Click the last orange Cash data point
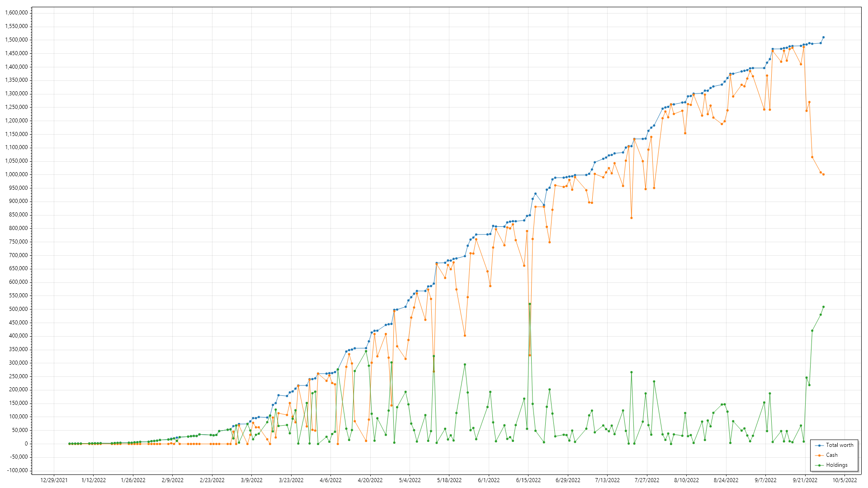The image size is (868, 488). pos(823,174)
